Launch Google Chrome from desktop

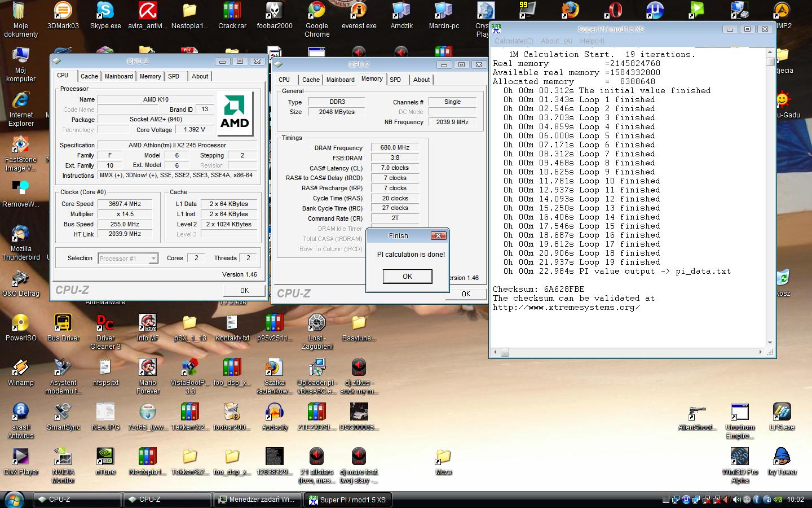[316, 11]
